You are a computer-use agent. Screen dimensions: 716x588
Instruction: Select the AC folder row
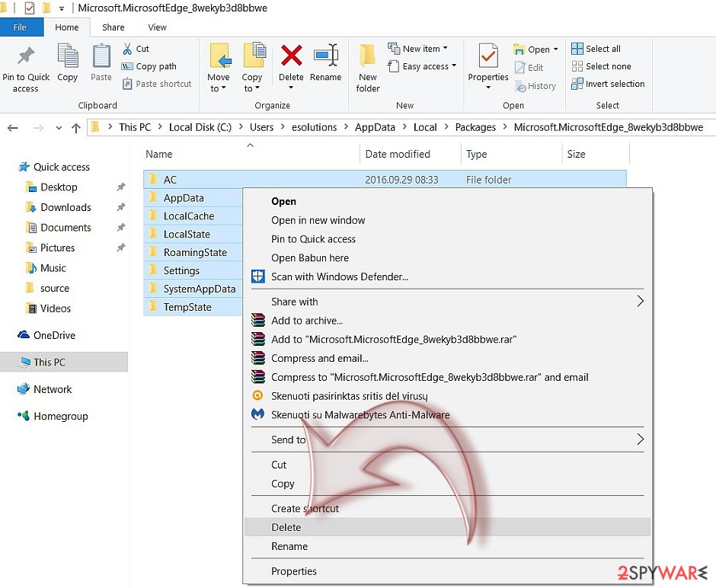385,180
